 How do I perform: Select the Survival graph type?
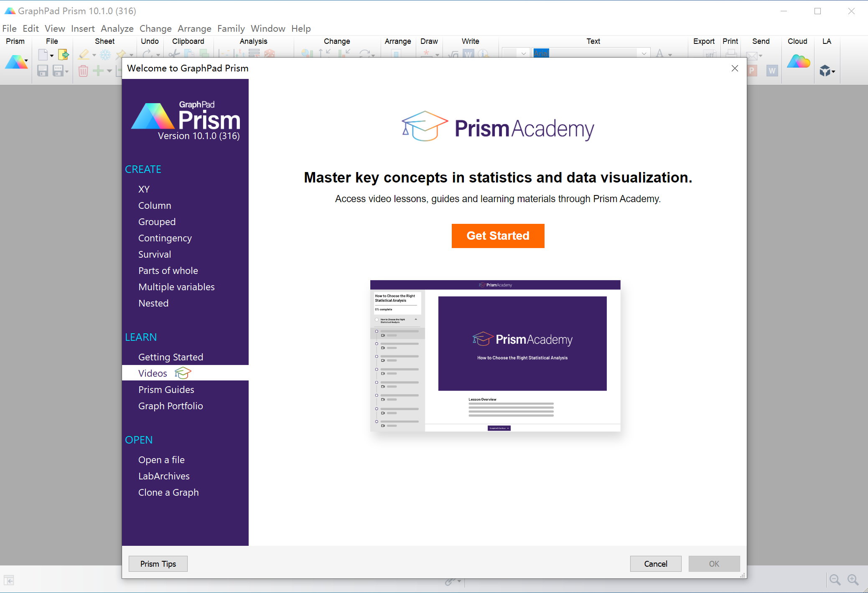154,254
